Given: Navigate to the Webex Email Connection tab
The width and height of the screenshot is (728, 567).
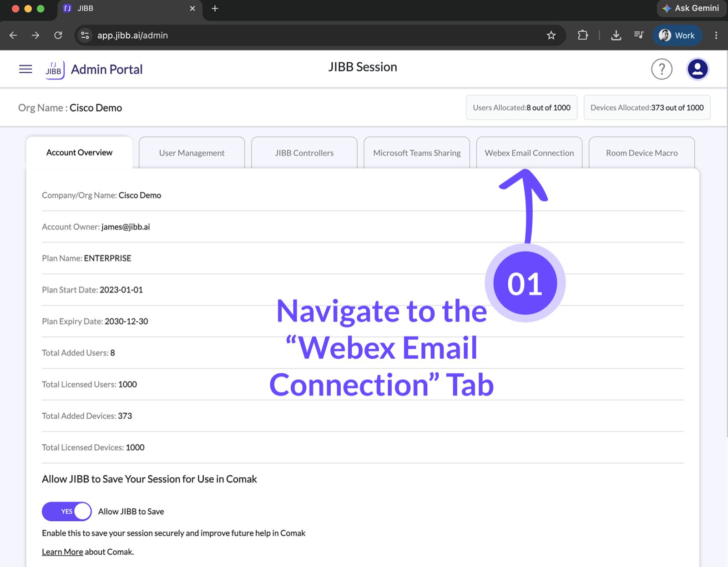Looking at the screenshot, I should tap(529, 153).
